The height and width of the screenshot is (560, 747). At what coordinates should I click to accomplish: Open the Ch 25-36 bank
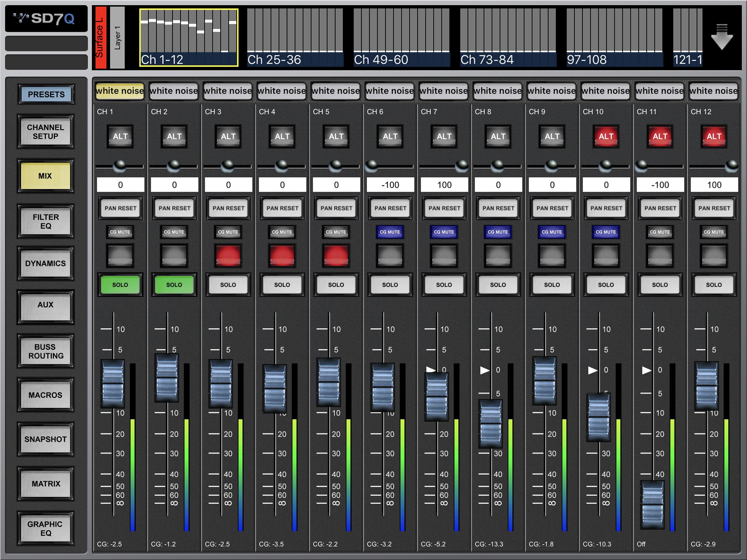coord(295,37)
